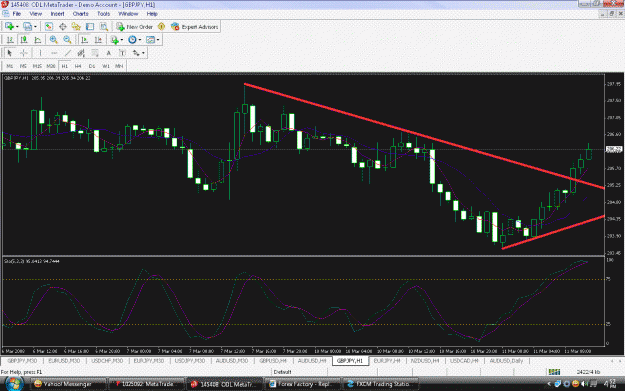Open the Profiles toolbar icon
625x391 pixels.
pos(27,27)
